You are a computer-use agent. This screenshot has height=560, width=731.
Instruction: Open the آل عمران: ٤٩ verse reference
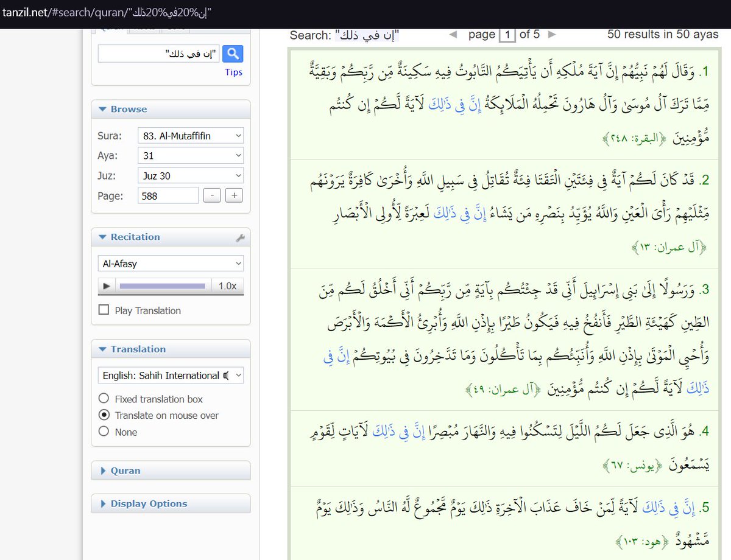pyautogui.click(x=504, y=390)
